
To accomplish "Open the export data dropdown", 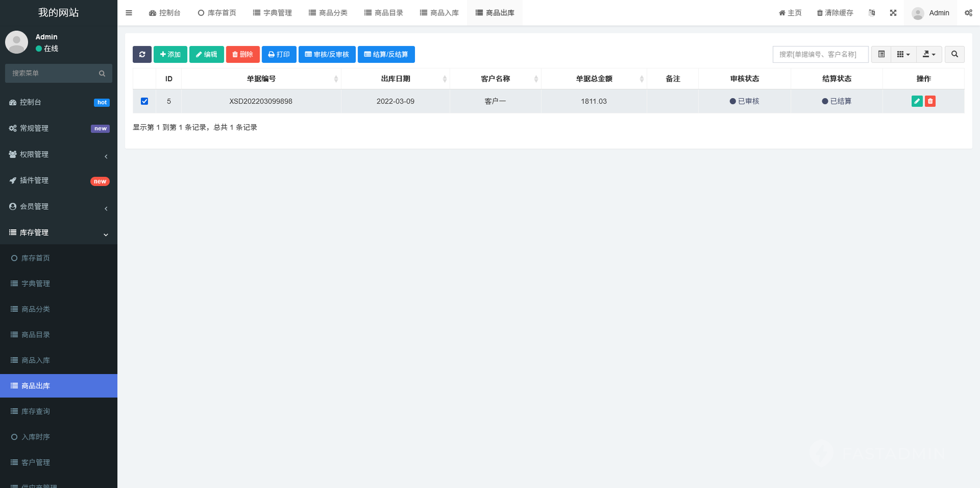I will click(x=929, y=54).
